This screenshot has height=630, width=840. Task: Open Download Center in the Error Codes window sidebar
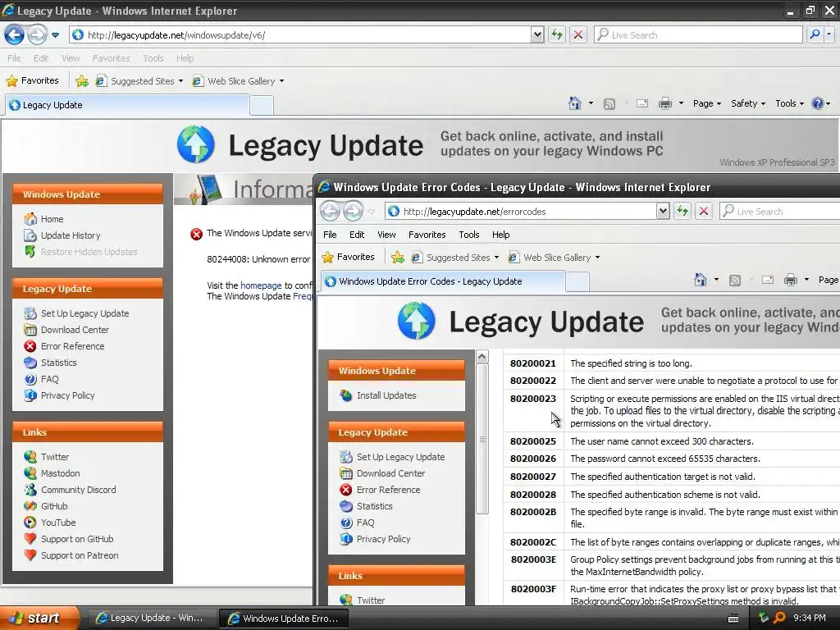click(390, 473)
